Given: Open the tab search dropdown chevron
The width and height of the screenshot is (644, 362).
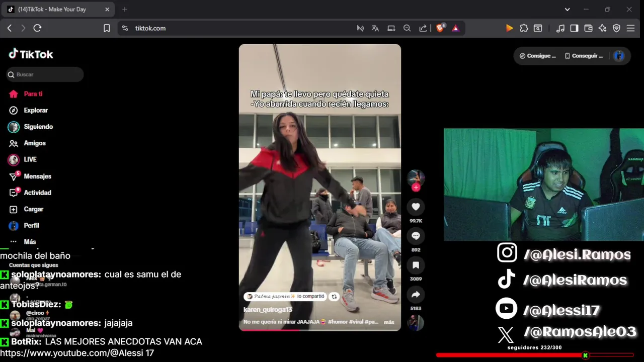Looking at the screenshot, I should 567,9.
